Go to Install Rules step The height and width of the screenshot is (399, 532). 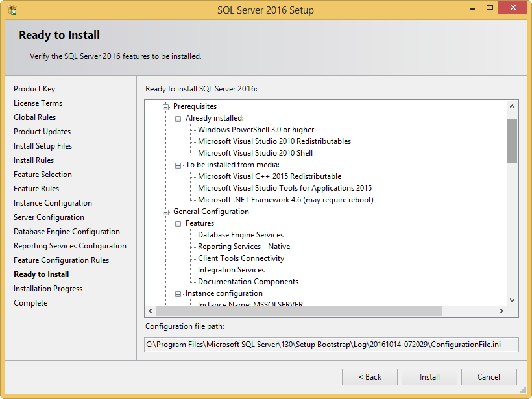pos(34,160)
